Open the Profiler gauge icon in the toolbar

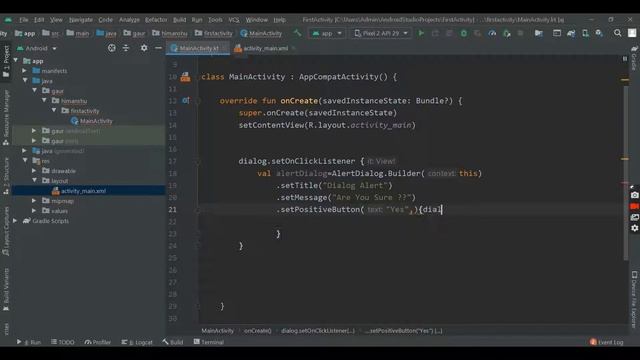492,33
